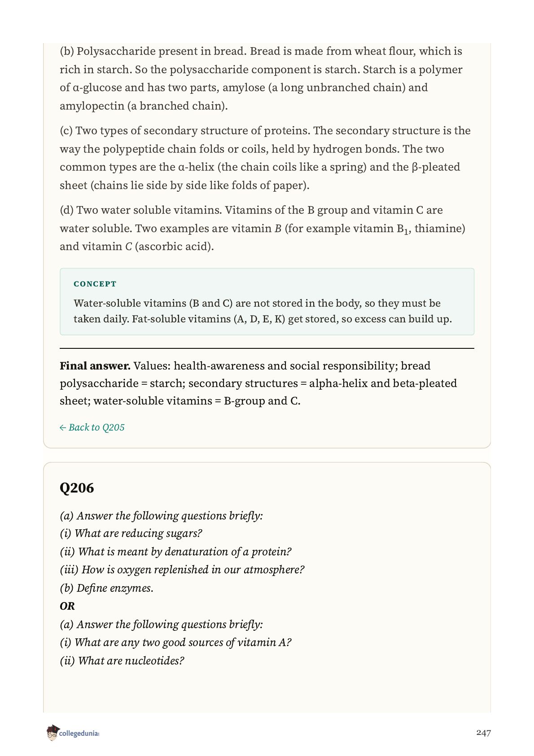534x756 pixels.
Task: Click the CONCEPT box label
Action: point(95,284)
